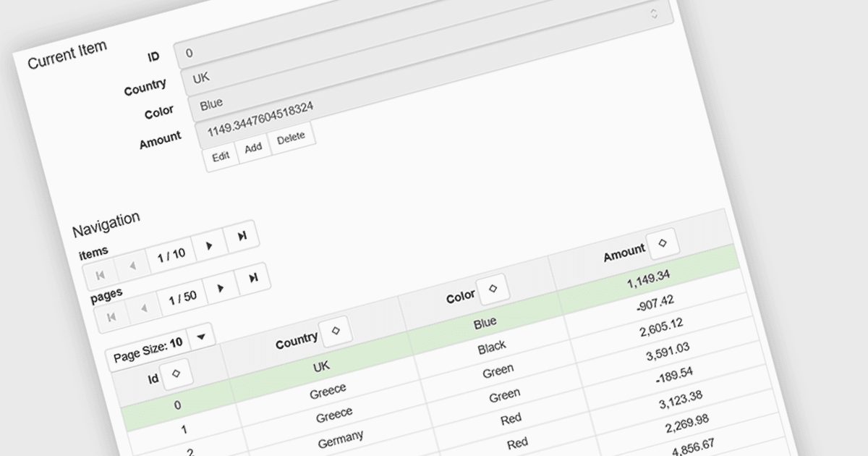
Task: Click the Color column header label
Action: (x=461, y=296)
